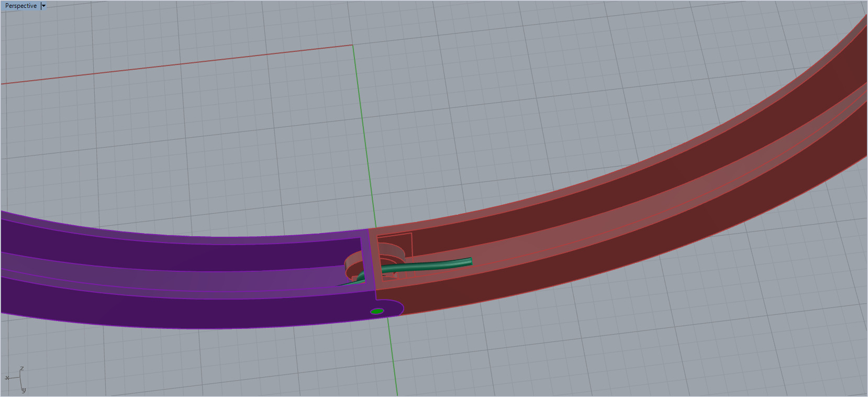Expand the viewport dropdown arrow next to Perspective
This screenshot has height=397, width=868.
[43, 6]
